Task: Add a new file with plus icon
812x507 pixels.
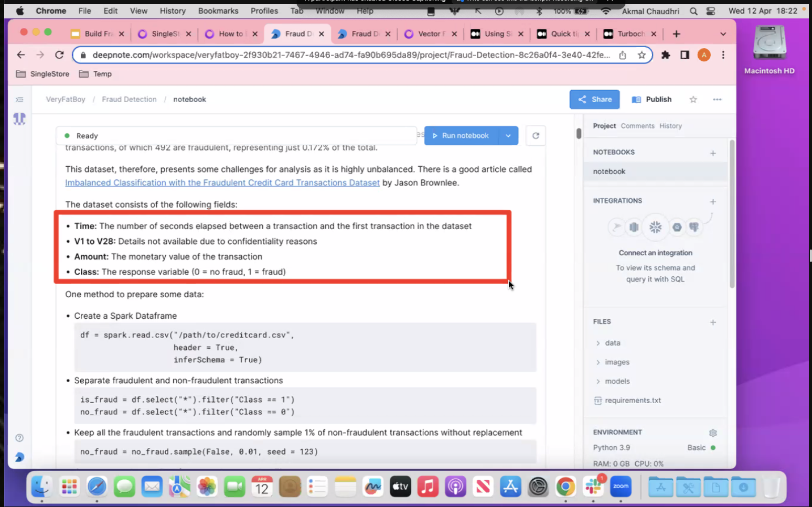Action: click(x=713, y=322)
